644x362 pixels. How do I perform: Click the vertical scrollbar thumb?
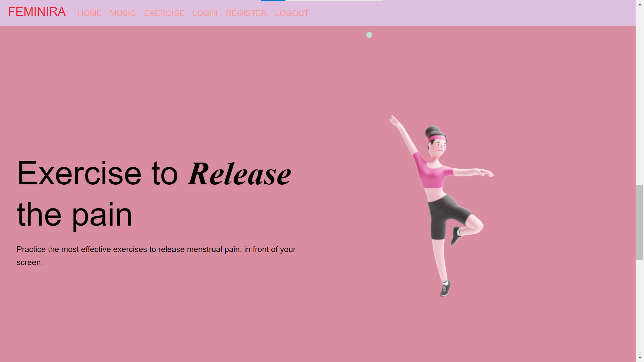640,222
